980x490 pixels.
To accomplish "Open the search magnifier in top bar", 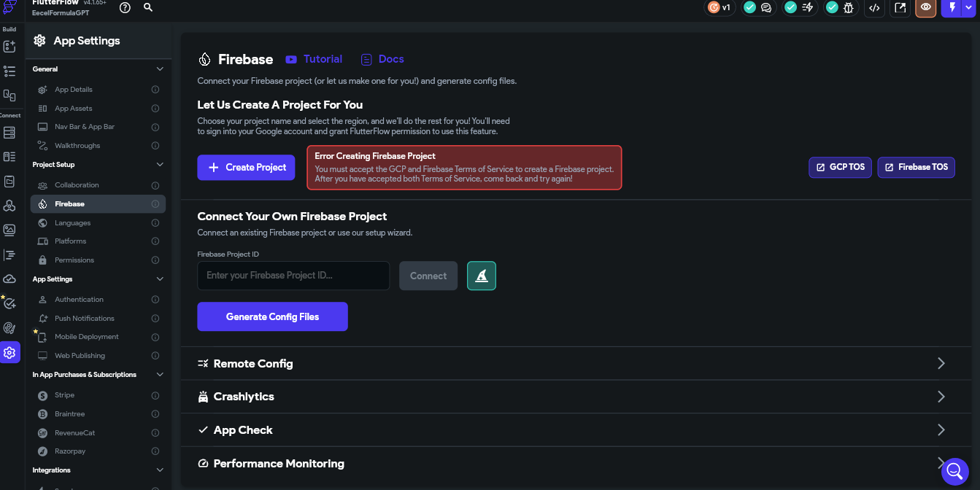I will pyautogui.click(x=148, y=7).
